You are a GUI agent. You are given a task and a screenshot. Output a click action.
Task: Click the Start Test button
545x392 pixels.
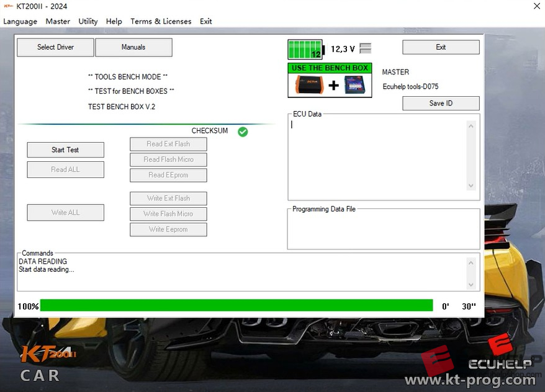(65, 149)
